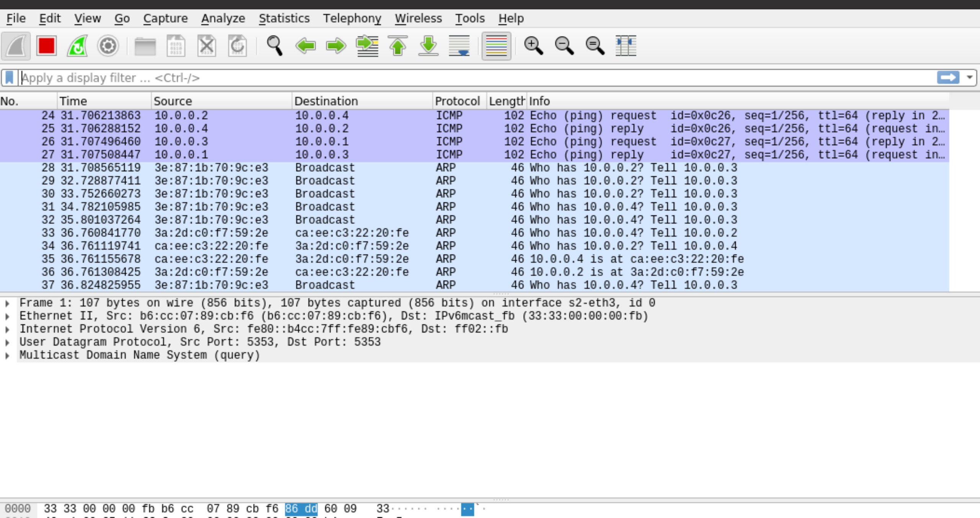Expand Multicast Domain Name System section
This screenshot has width=980, height=518.
pos(7,355)
